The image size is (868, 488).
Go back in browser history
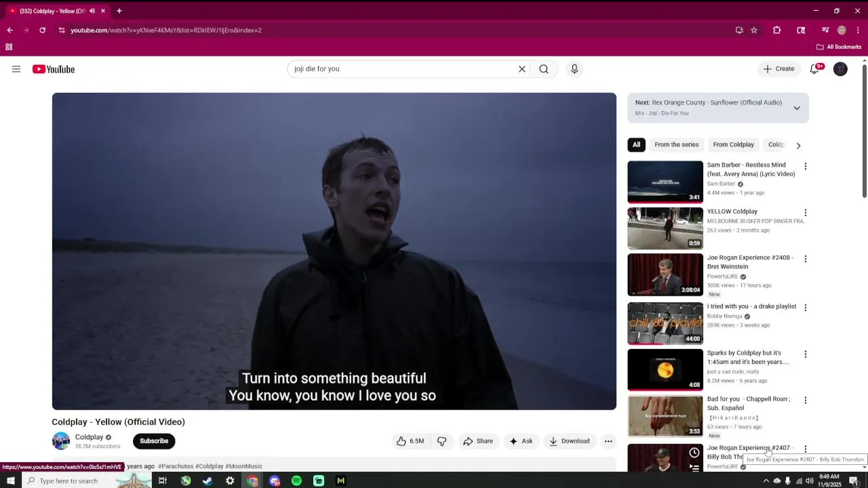tap(9, 30)
